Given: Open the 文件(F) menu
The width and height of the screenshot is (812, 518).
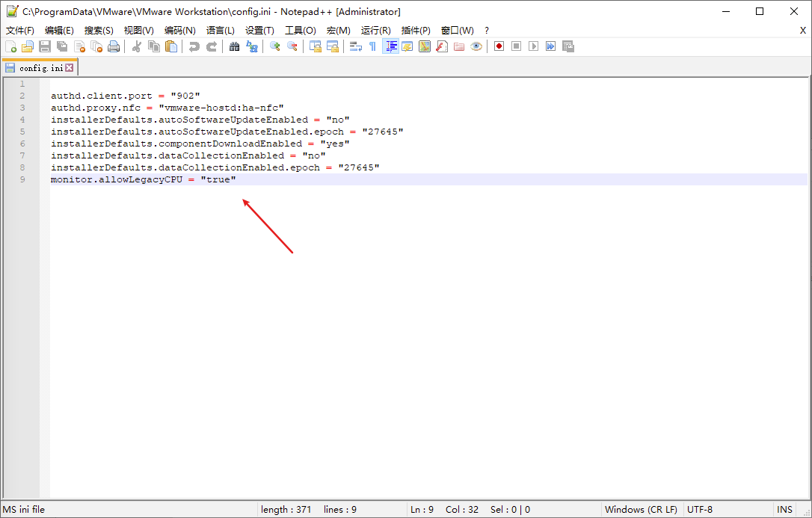Looking at the screenshot, I should click(x=20, y=31).
